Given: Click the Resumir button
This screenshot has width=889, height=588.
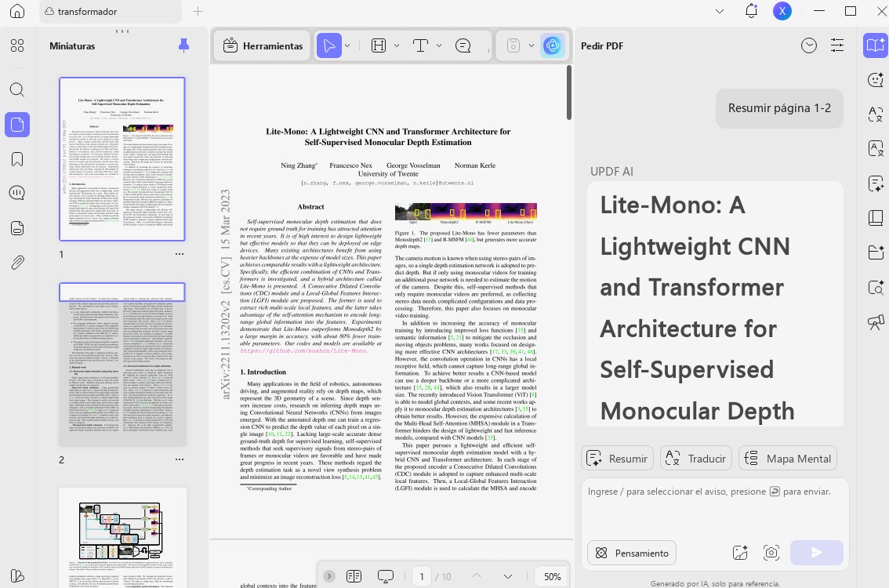Looking at the screenshot, I should (618, 458).
